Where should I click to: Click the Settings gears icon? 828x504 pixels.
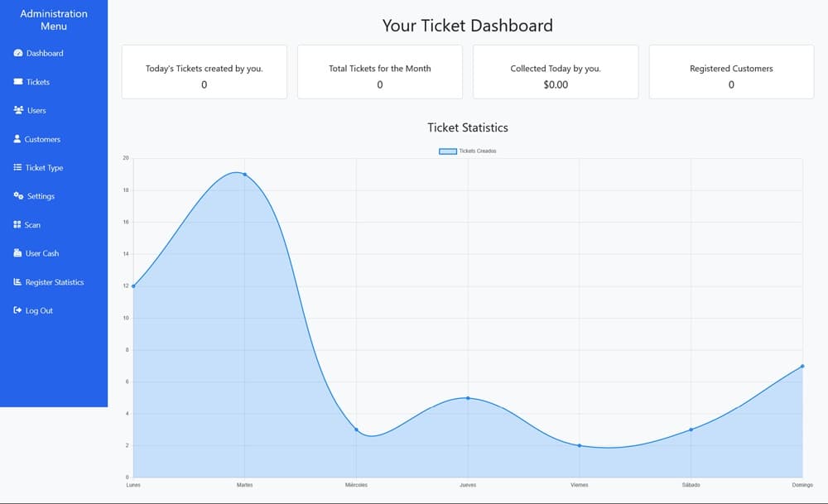pos(18,196)
